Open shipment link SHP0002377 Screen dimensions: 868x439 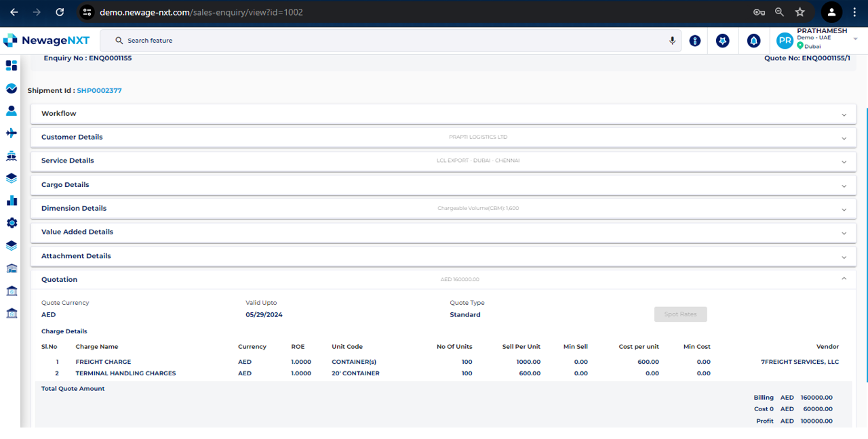pyautogui.click(x=99, y=91)
